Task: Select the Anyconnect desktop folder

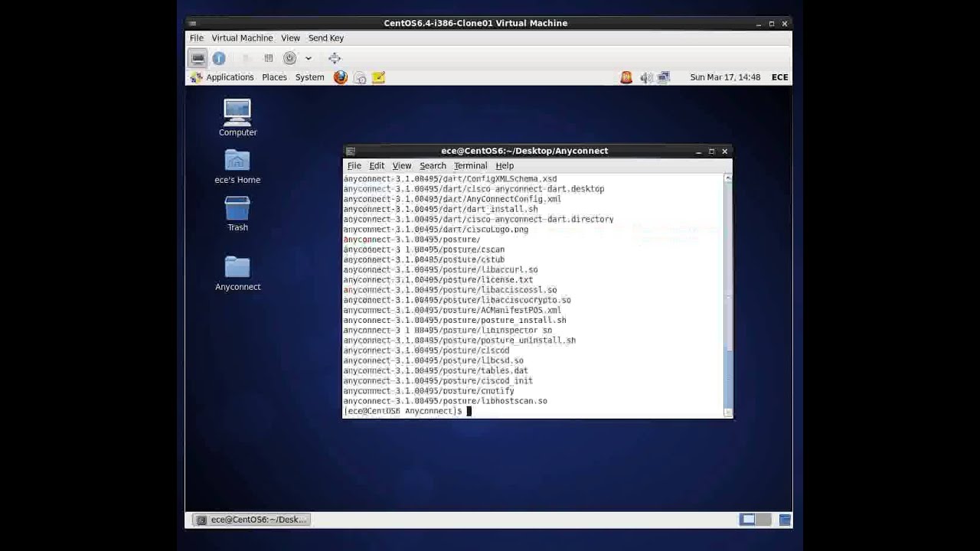Action: [x=237, y=273]
